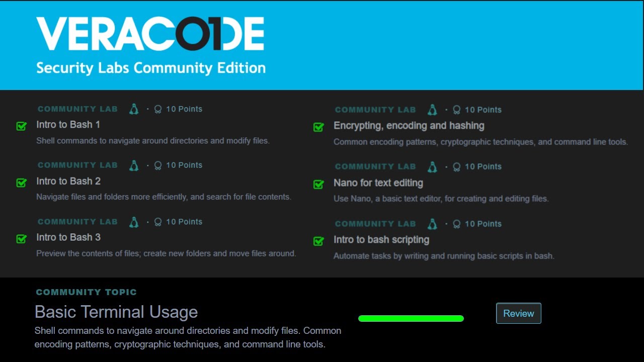Toggle the Intro to Bash 3 checkmark

coord(21,238)
